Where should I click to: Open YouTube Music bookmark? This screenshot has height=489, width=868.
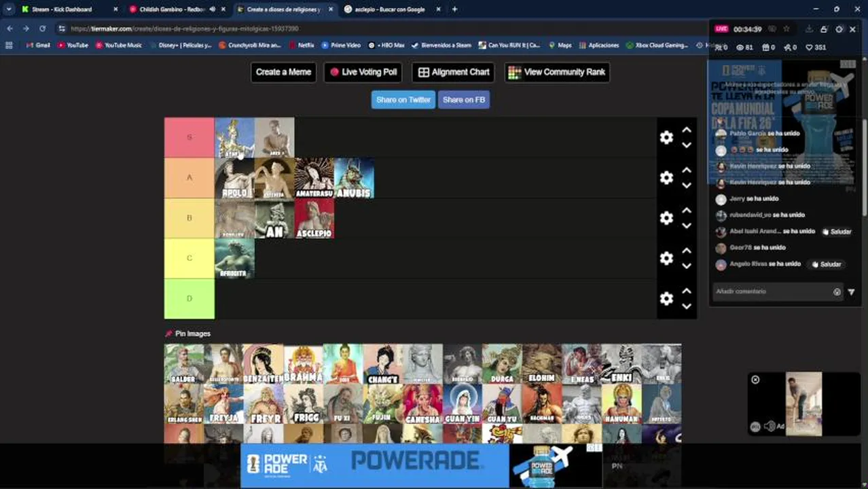119,46
